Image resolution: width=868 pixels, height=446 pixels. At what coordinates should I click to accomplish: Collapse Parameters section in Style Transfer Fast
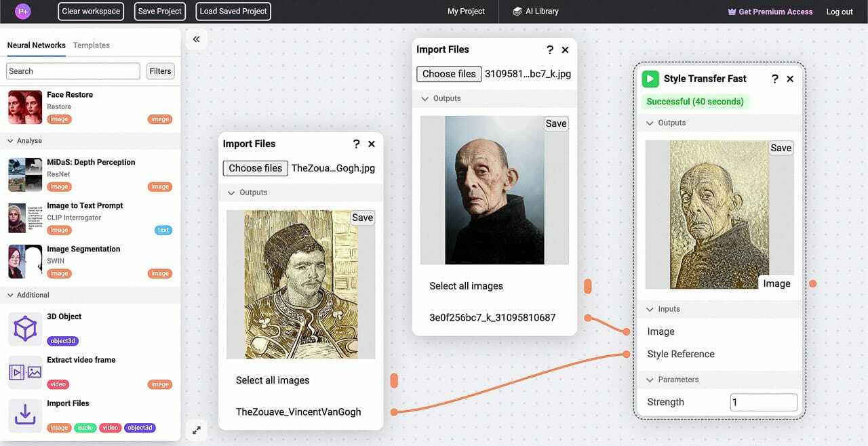650,380
